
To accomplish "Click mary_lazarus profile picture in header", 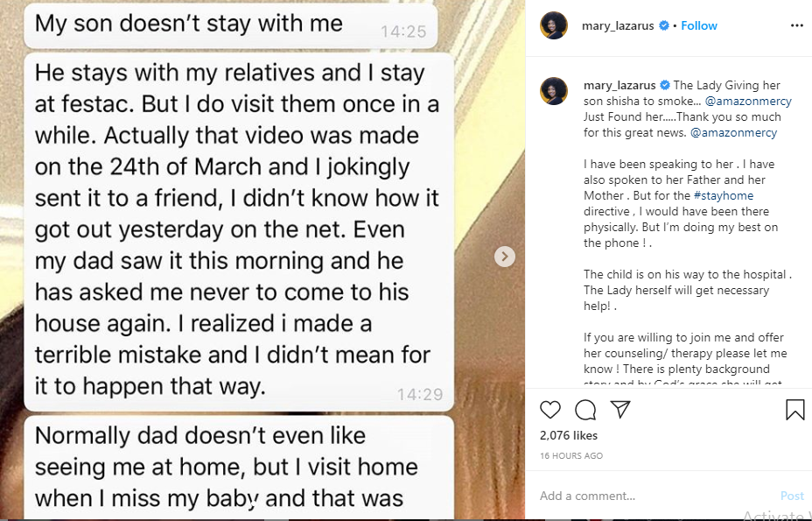I will point(554,25).
